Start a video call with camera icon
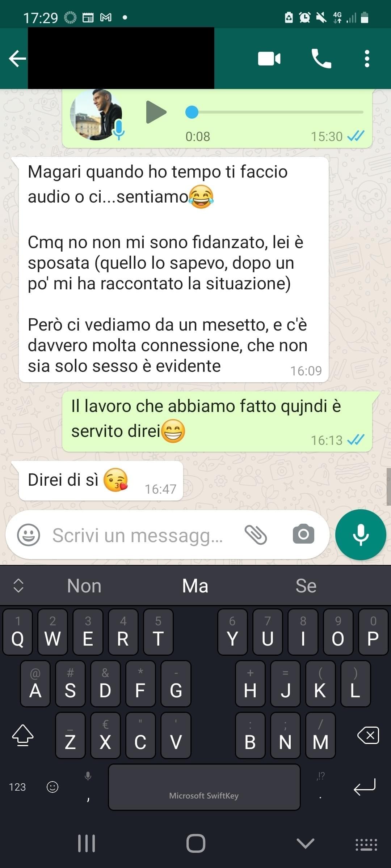Image resolution: width=391 pixels, height=868 pixels. [269, 59]
